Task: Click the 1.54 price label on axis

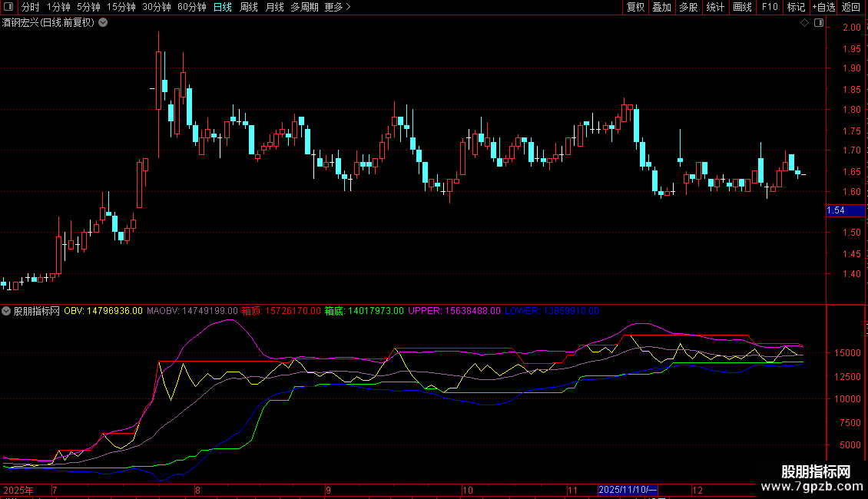Action: pyautogui.click(x=835, y=210)
